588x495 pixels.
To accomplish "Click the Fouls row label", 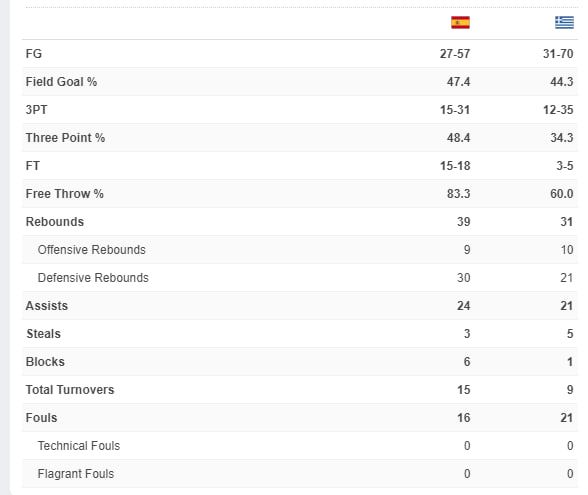I will pyautogui.click(x=41, y=418).
